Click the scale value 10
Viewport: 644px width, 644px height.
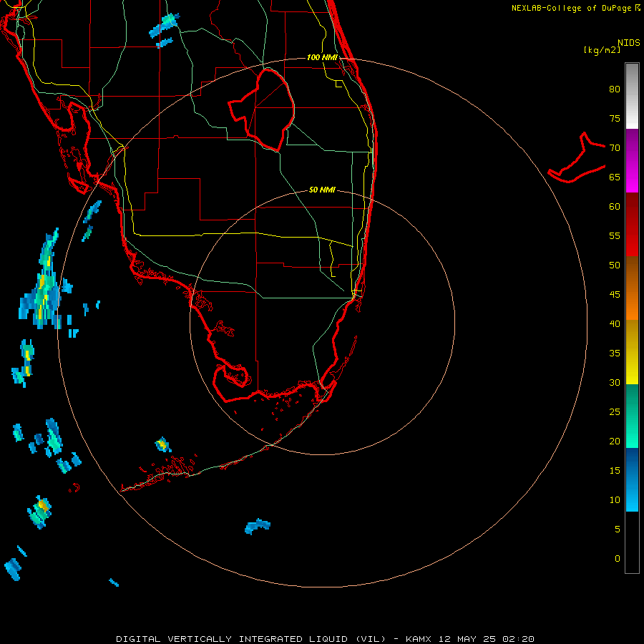615,500
